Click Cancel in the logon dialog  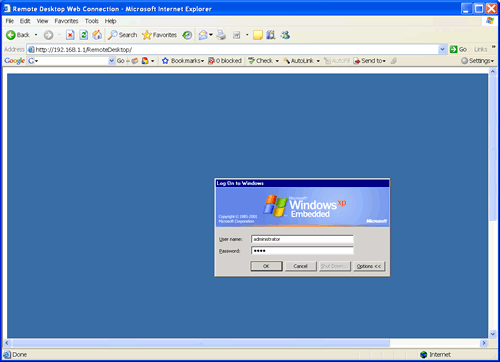click(301, 266)
